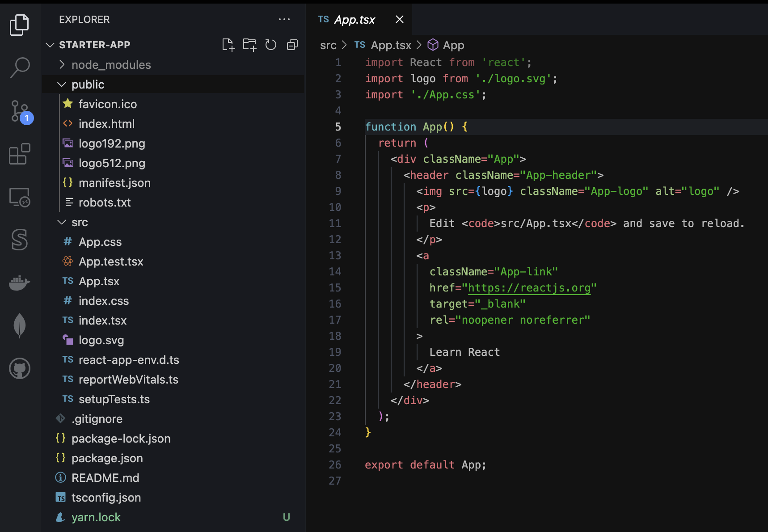Image resolution: width=768 pixels, height=532 pixels.
Task: Open App.test.tsx file
Action: pyautogui.click(x=173, y=262)
